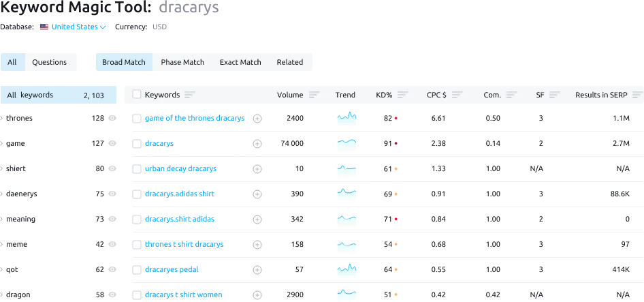Click the United States flag icon

pyautogui.click(x=44, y=27)
